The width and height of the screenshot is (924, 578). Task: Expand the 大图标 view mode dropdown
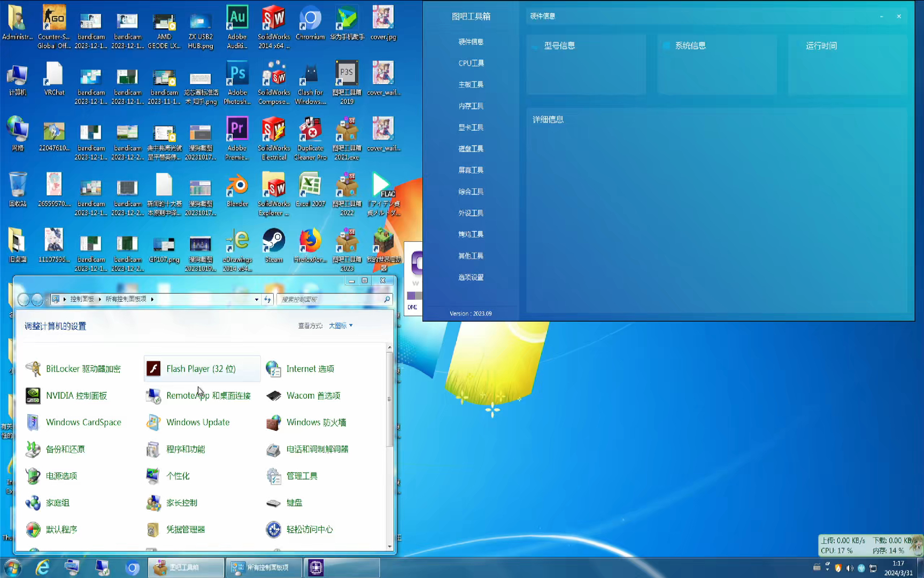(341, 325)
